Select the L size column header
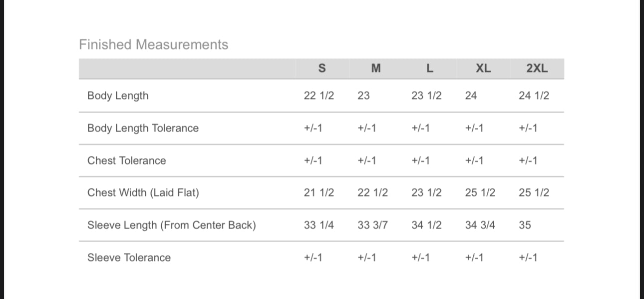Screen dimensions: 644x299 [x=429, y=68]
